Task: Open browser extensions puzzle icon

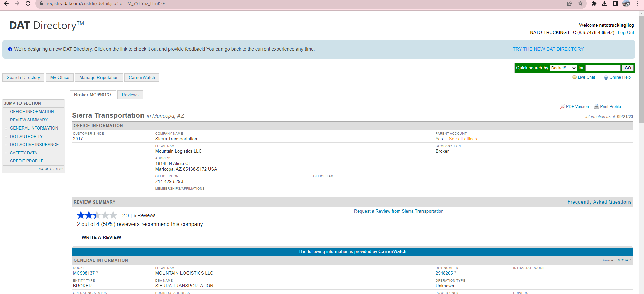Action: [594, 4]
